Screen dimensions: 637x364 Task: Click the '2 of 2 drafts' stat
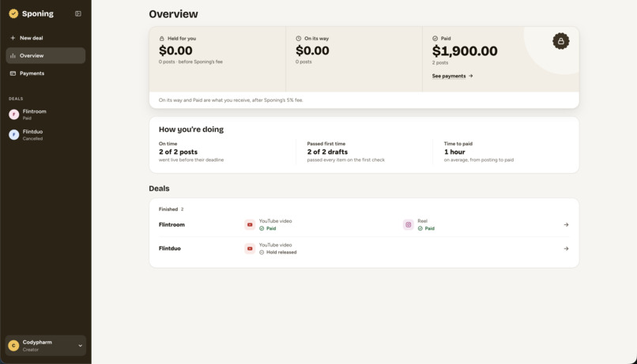coord(327,152)
